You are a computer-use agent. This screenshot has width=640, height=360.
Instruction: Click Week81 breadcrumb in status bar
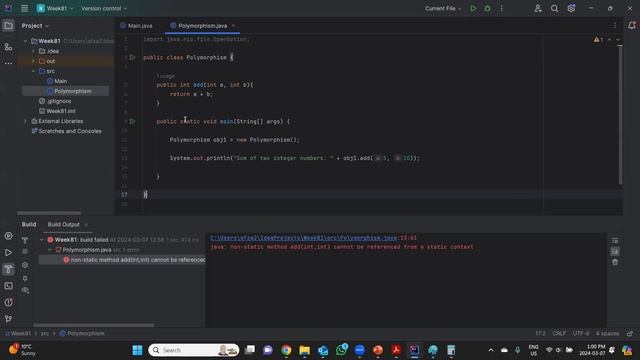point(18,333)
